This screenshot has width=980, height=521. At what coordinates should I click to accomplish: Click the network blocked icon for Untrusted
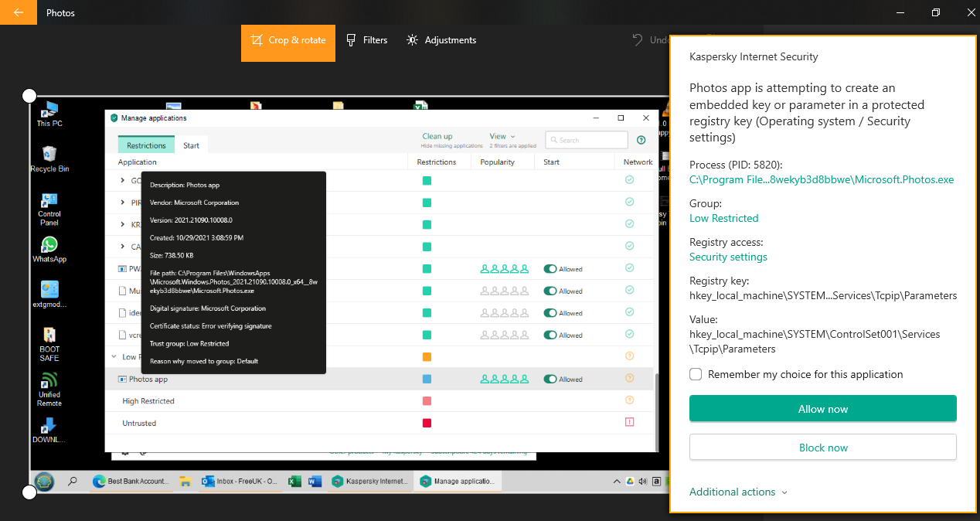(629, 422)
